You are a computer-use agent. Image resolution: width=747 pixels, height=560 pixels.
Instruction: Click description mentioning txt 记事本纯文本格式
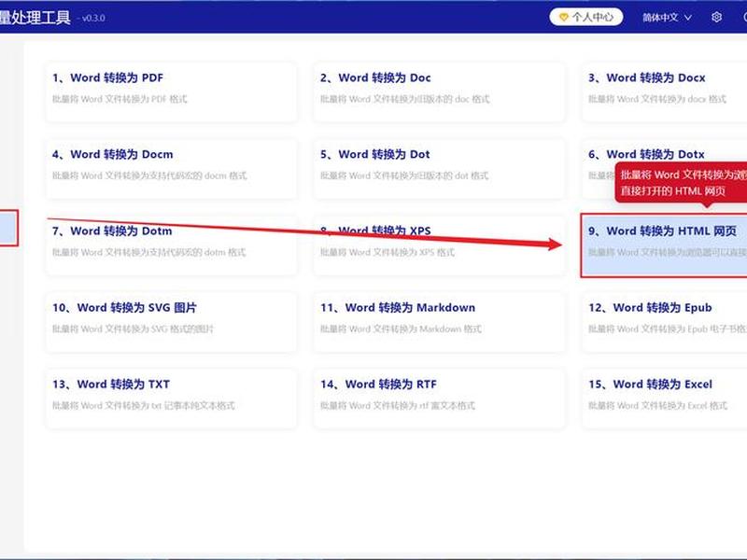pos(144,406)
